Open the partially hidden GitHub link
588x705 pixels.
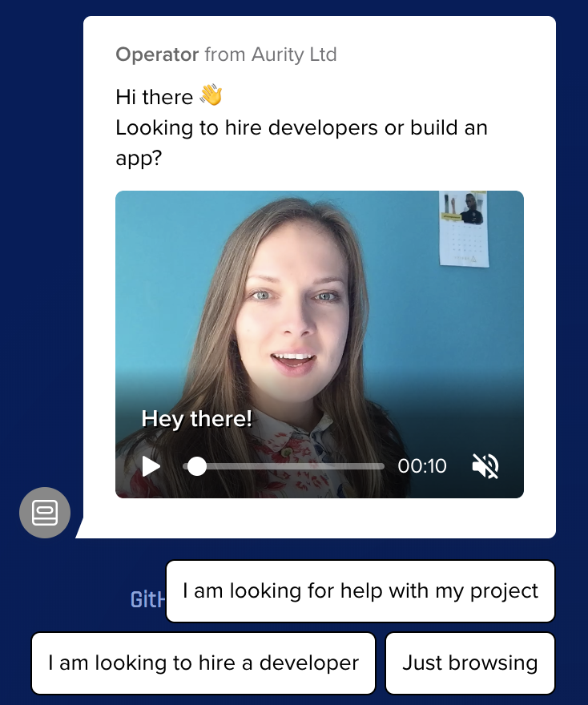tap(147, 600)
